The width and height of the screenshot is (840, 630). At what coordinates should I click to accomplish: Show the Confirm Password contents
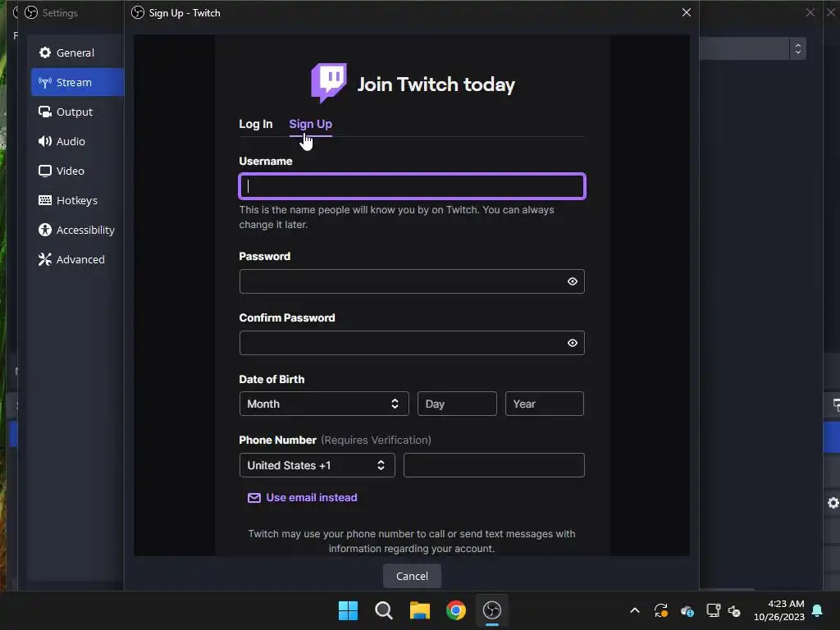[572, 343]
